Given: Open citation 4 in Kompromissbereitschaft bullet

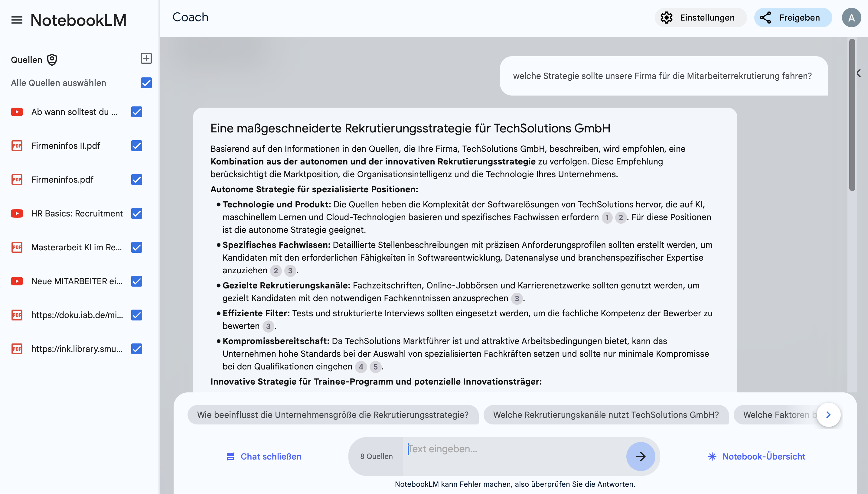Looking at the screenshot, I should (x=361, y=367).
